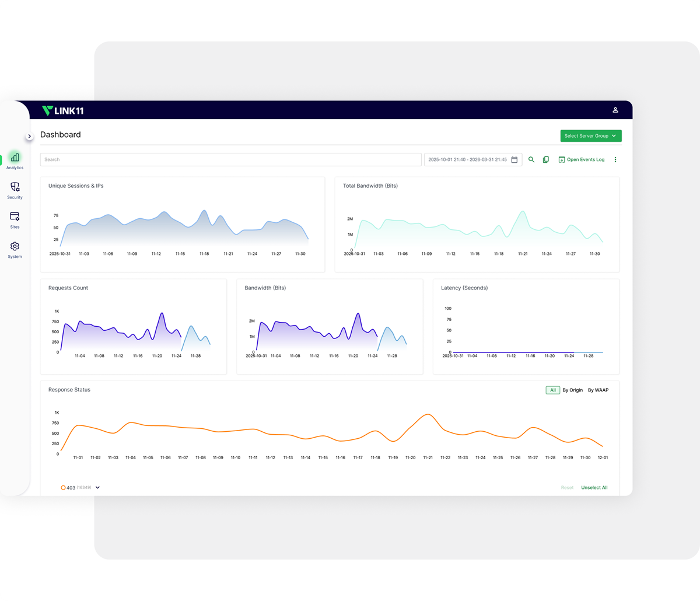
Task: Click into the dashboard Search field
Action: (x=230, y=159)
